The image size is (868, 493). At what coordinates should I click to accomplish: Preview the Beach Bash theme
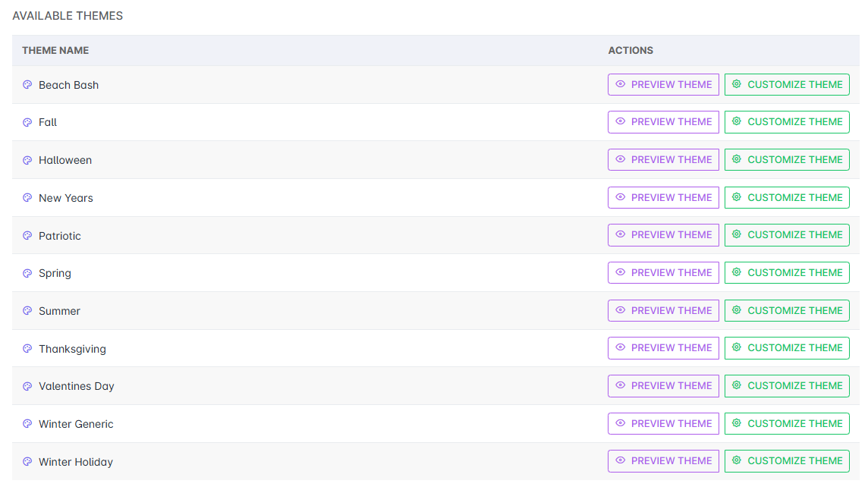(663, 85)
